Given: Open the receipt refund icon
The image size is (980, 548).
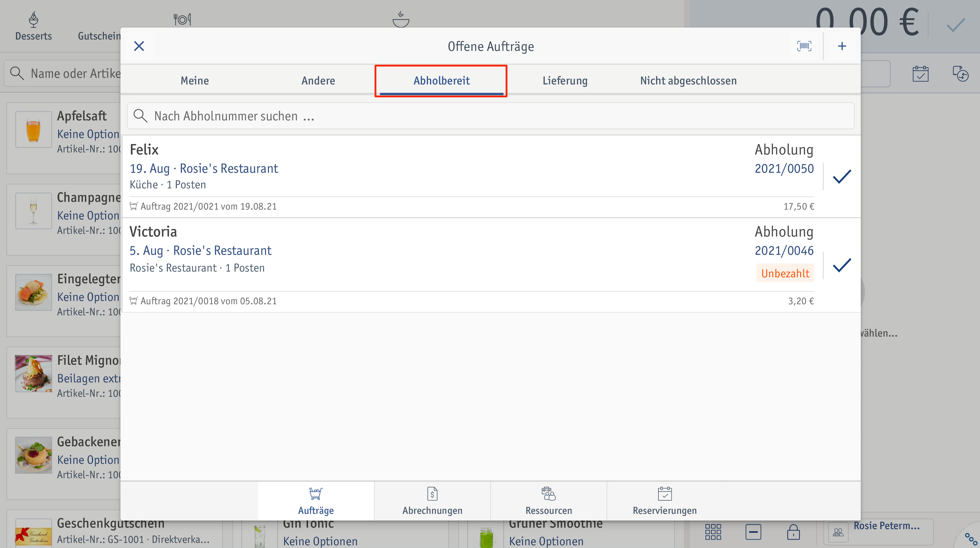Looking at the screenshot, I should tap(960, 74).
